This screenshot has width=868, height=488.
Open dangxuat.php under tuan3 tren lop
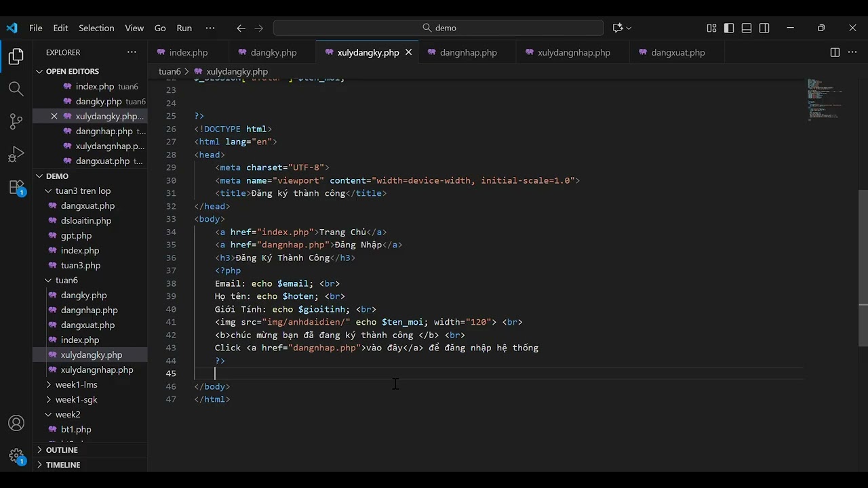tap(90, 206)
